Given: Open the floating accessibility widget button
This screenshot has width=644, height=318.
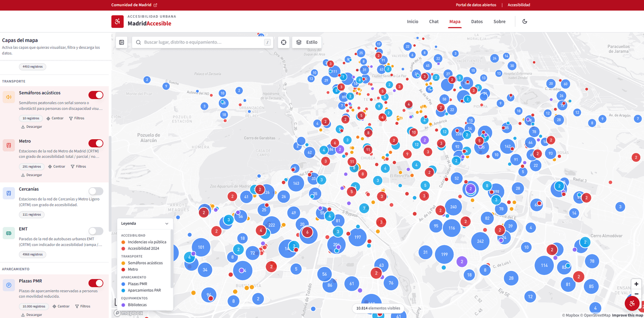Looking at the screenshot, I should tap(632, 304).
